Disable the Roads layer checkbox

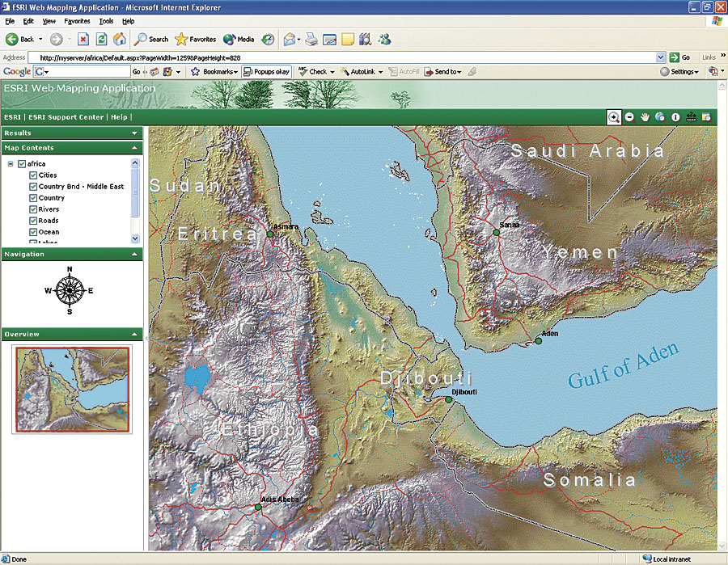pyautogui.click(x=33, y=221)
